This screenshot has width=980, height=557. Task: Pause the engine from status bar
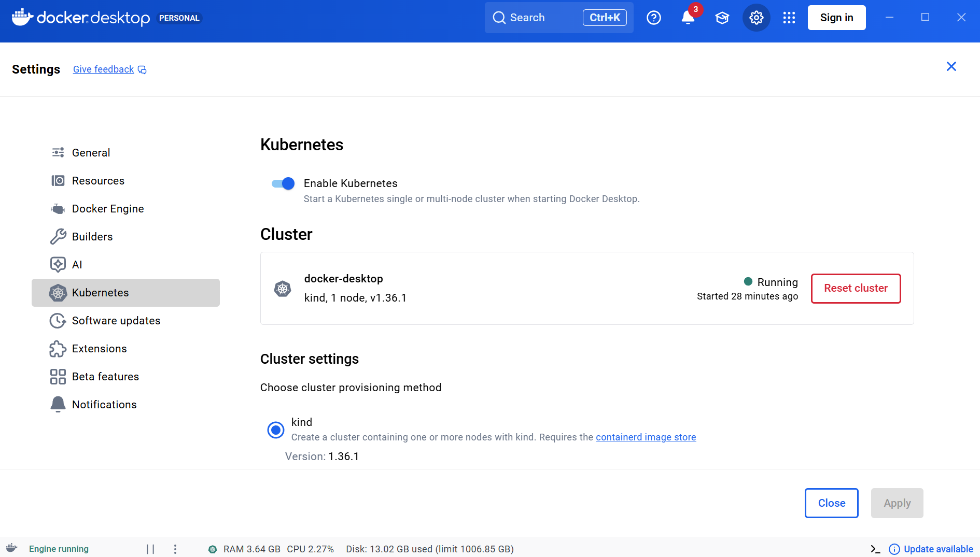pos(150,549)
